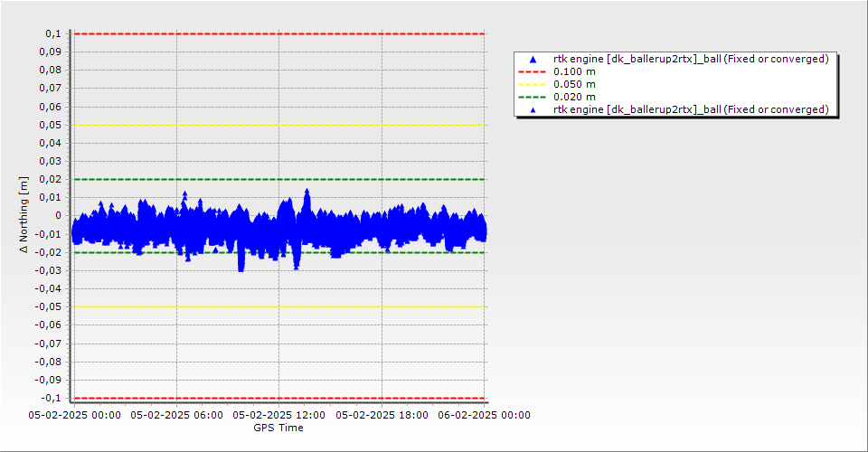Click the '-0,02' y-axis tick label

point(48,252)
